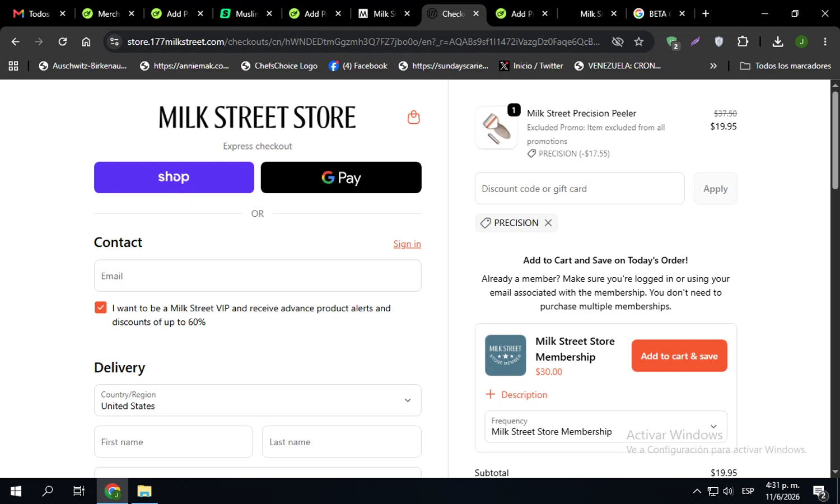Focus the First name field
This screenshot has width=840, height=504.
pos(174,442)
